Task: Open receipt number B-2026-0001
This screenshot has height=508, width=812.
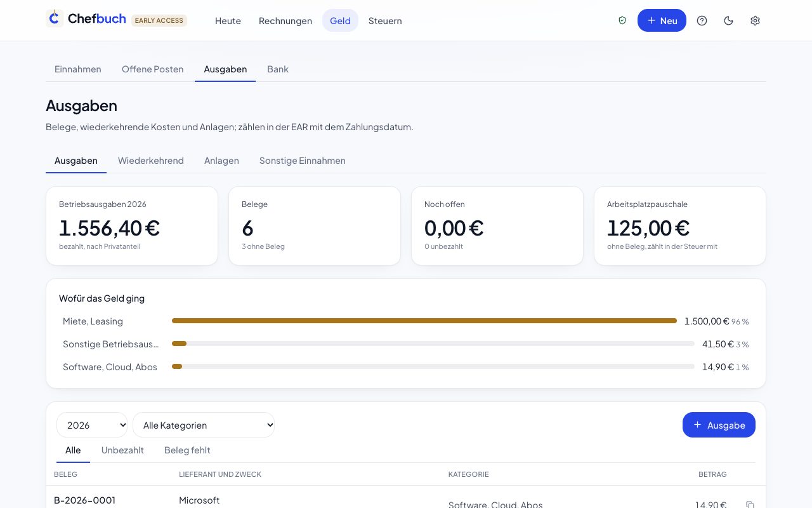Action: click(x=85, y=500)
